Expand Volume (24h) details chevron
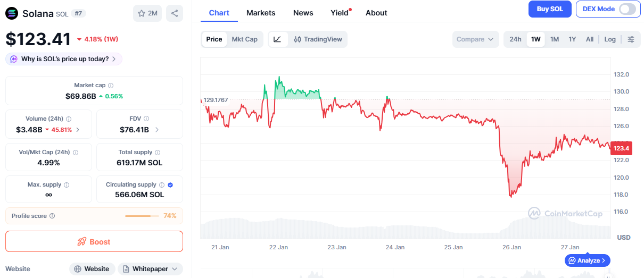Image resolution: width=644 pixels, height=278 pixels. [x=78, y=130]
